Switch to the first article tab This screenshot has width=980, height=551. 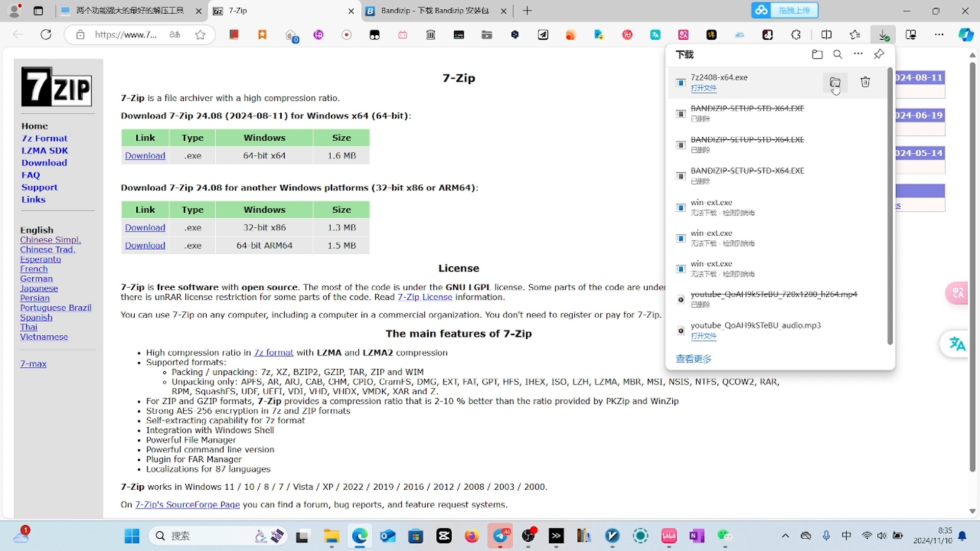click(130, 11)
